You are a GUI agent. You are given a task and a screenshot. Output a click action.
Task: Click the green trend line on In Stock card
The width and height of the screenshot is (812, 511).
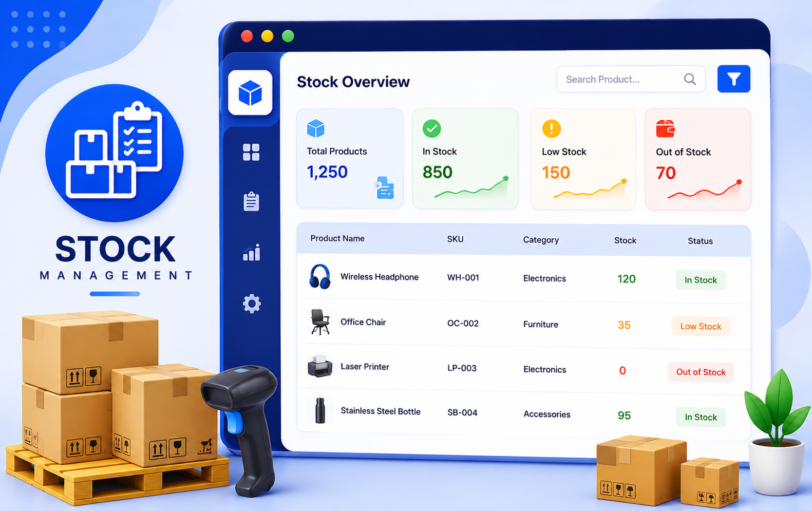471,187
